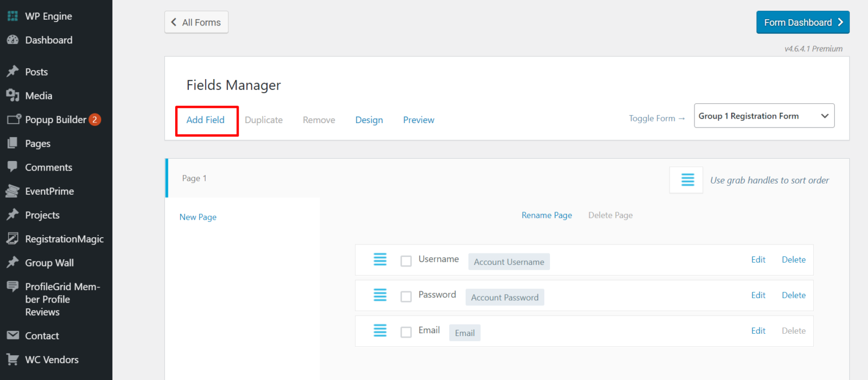Click the grab handle icon near sort order hint
The height and width of the screenshot is (380, 868).
click(686, 180)
